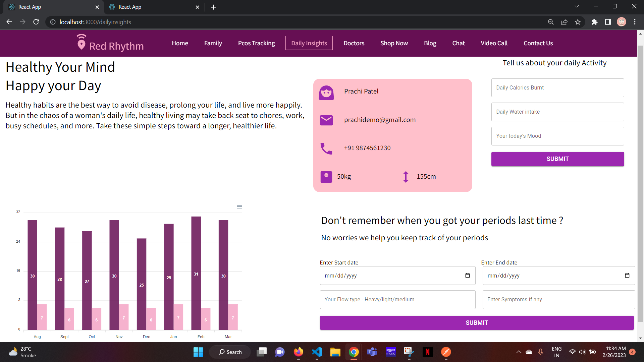Open Chrome extensions puzzle icon
Image resolution: width=644 pixels, height=362 pixels.
594,22
